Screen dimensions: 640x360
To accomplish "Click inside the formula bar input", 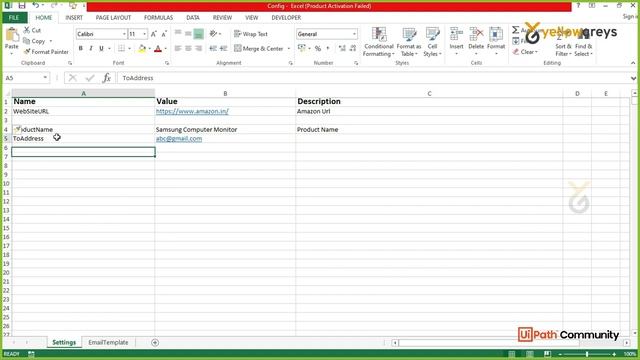I will 373,78.
